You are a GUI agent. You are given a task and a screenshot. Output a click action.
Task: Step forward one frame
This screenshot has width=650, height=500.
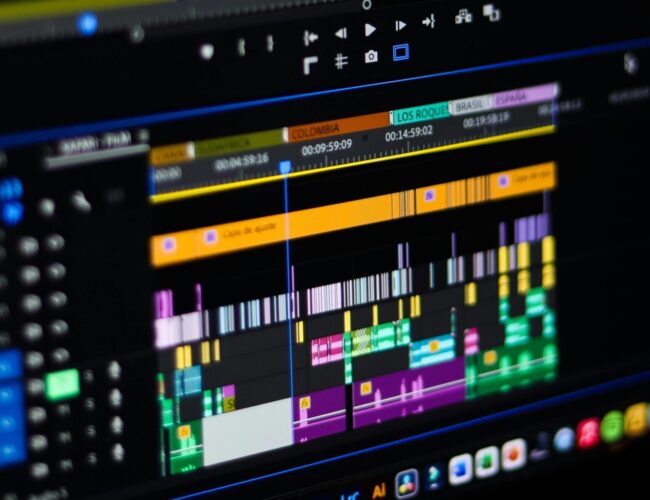(400, 26)
